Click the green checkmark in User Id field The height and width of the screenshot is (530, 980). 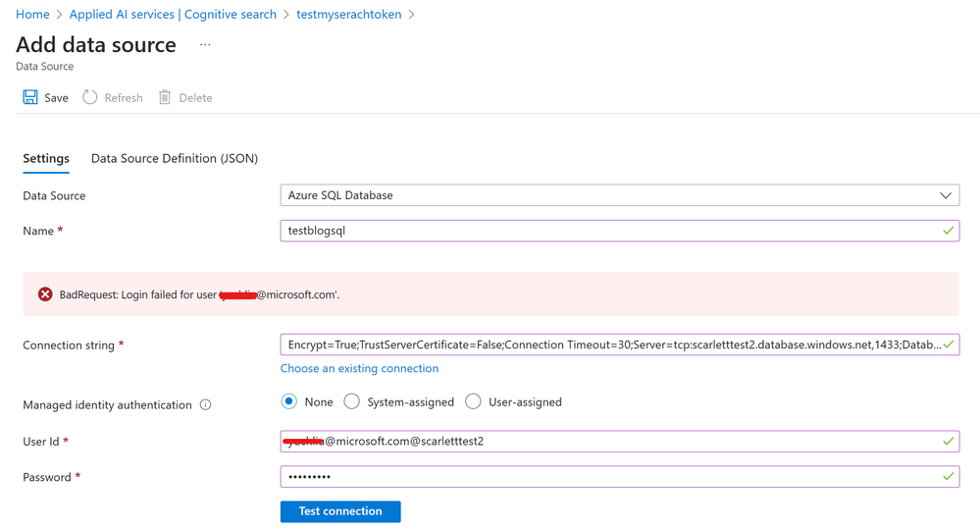pos(949,442)
